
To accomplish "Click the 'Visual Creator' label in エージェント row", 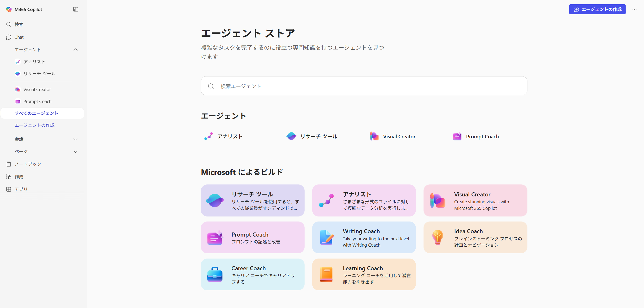I will [399, 136].
